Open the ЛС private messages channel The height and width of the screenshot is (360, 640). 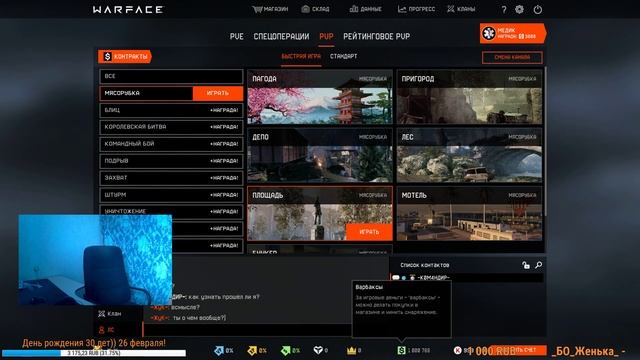pyautogui.click(x=106, y=329)
